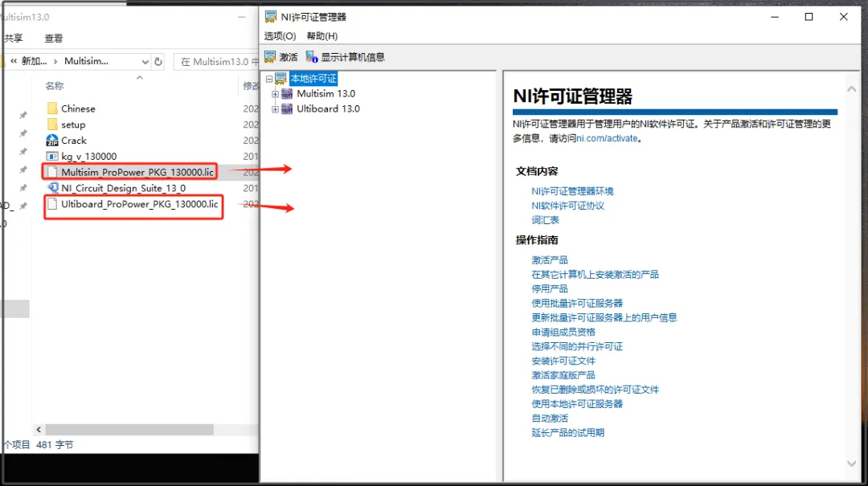Open the NI许可证管理器环境 link
The image size is (868, 486).
(572, 191)
